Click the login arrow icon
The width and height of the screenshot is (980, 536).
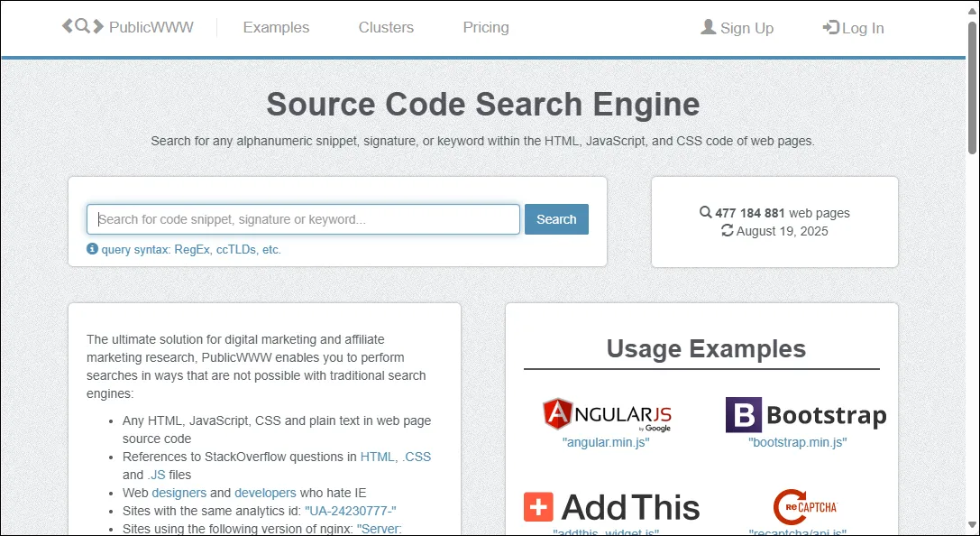click(830, 27)
